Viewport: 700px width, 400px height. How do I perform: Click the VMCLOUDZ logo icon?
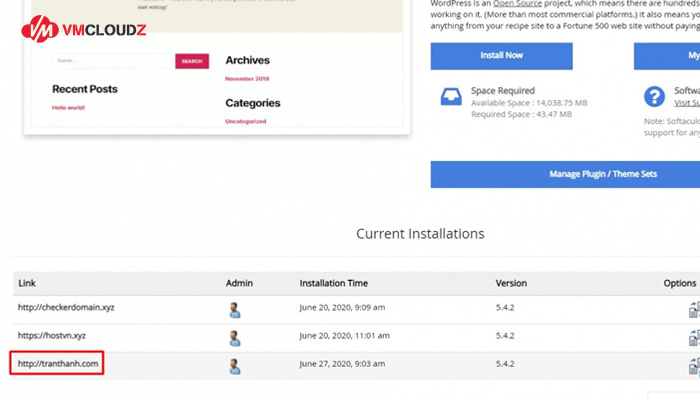(40, 30)
